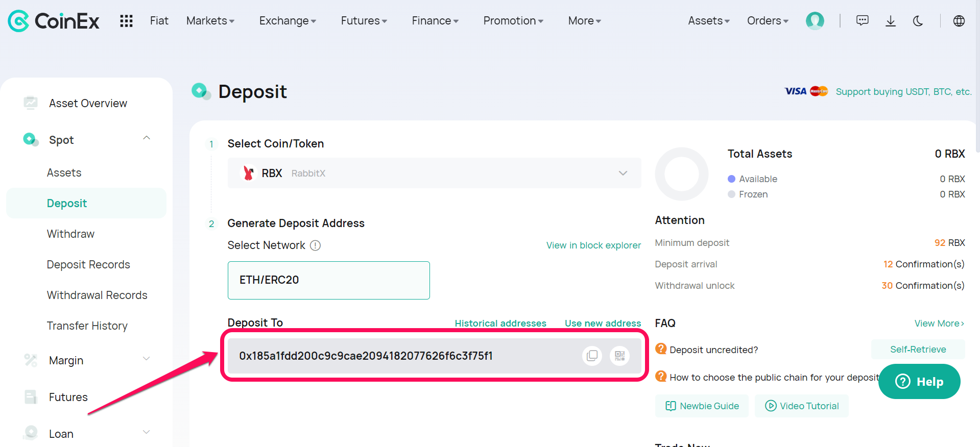Click the public chain question mark icon
The height and width of the screenshot is (447, 980).
click(x=661, y=376)
